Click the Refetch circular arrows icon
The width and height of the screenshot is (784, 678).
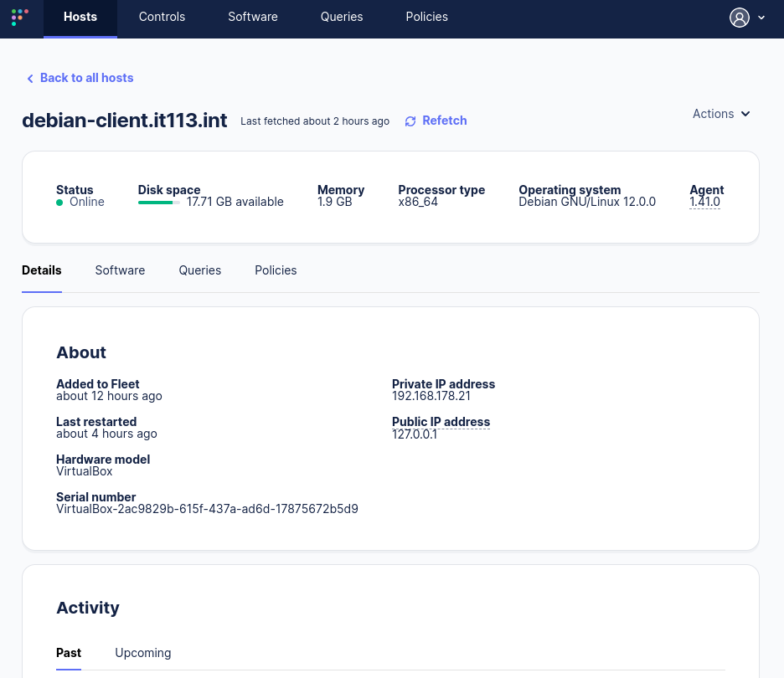[x=410, y=121]
